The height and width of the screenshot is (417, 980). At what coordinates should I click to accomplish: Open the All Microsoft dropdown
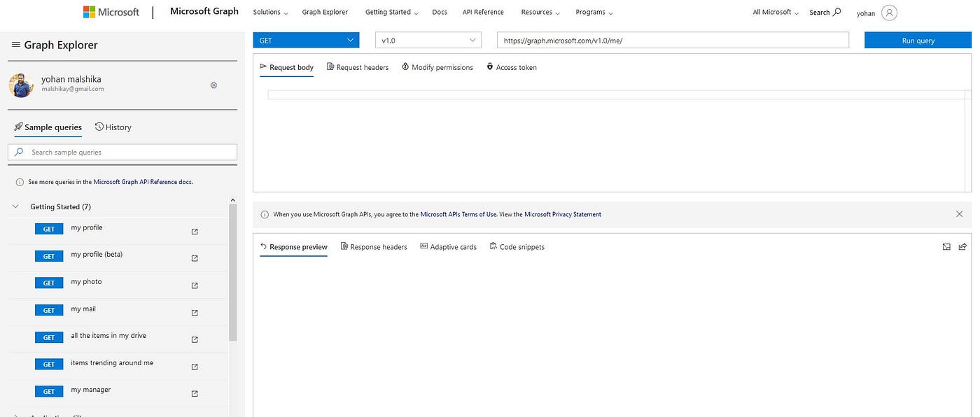[776, 12]
